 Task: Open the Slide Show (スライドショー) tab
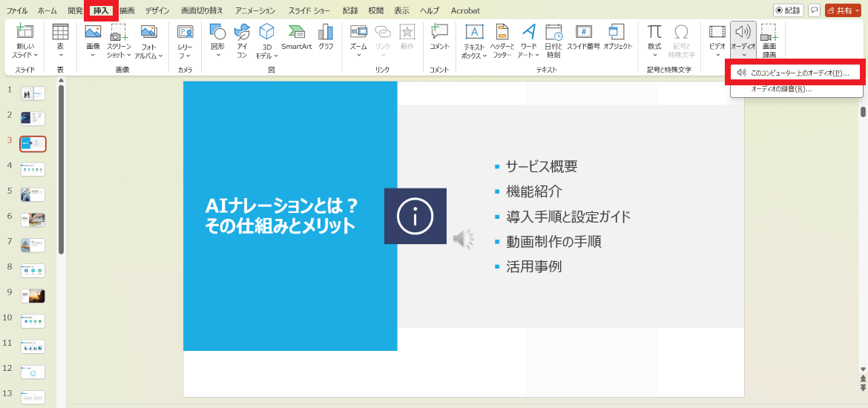coord(309,10)
